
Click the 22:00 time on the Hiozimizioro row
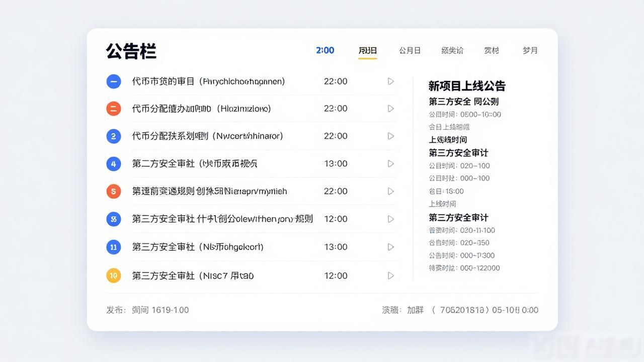tap(336, 109)
